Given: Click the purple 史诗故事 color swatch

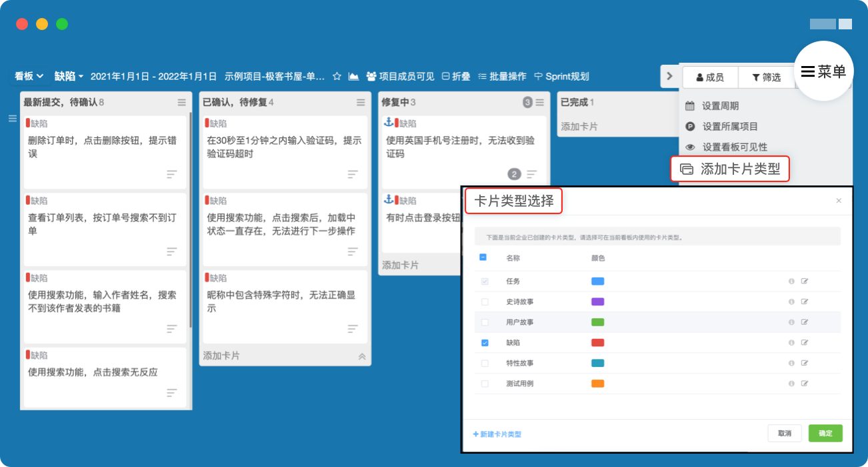Looking at the screenshot, I should tap(597, 302).
